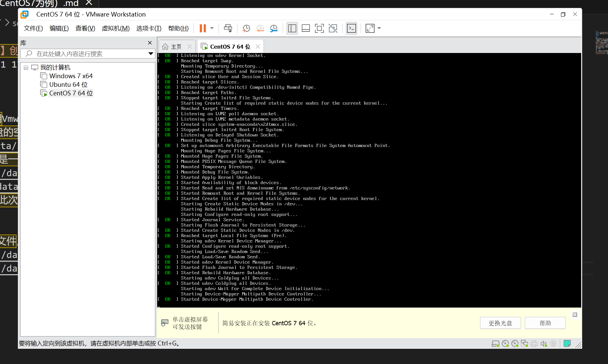Open the snapshot manager wrench-clock icon

274,28
